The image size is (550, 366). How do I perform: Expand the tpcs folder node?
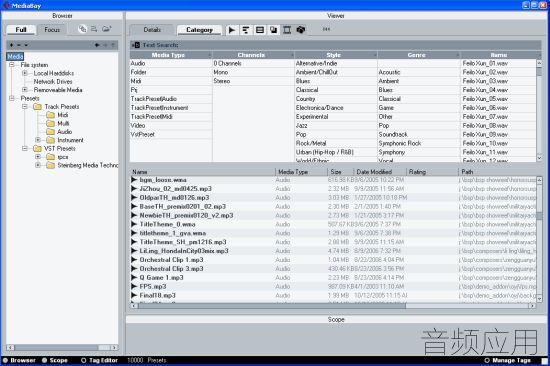[38, 157]
